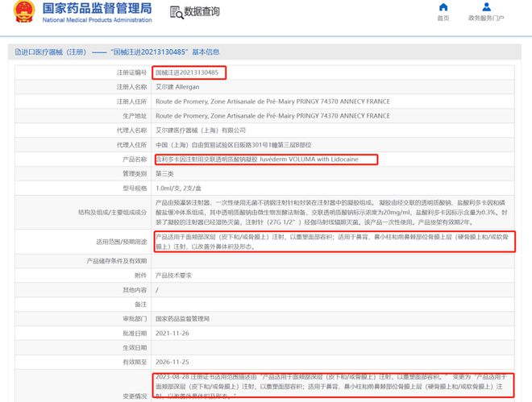Image resolution: width=532 pixels, height=402 pixels.
Task: Click 附件 row label
Action: point(141,276)
